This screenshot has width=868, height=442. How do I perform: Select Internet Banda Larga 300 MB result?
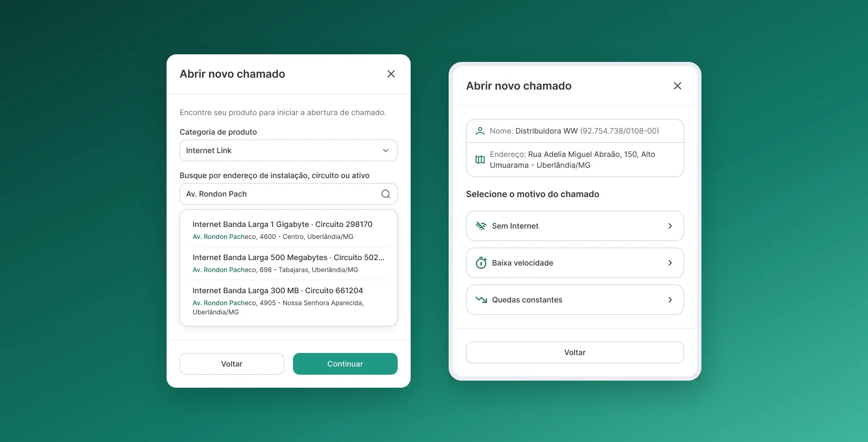[x=289, y=301]
